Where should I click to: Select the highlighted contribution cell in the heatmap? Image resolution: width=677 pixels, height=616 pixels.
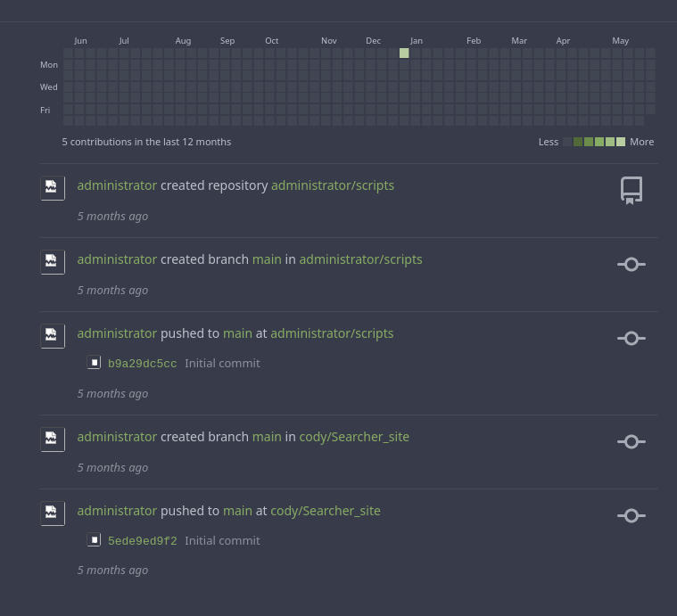pyautogui.click(x=404, y=53)
